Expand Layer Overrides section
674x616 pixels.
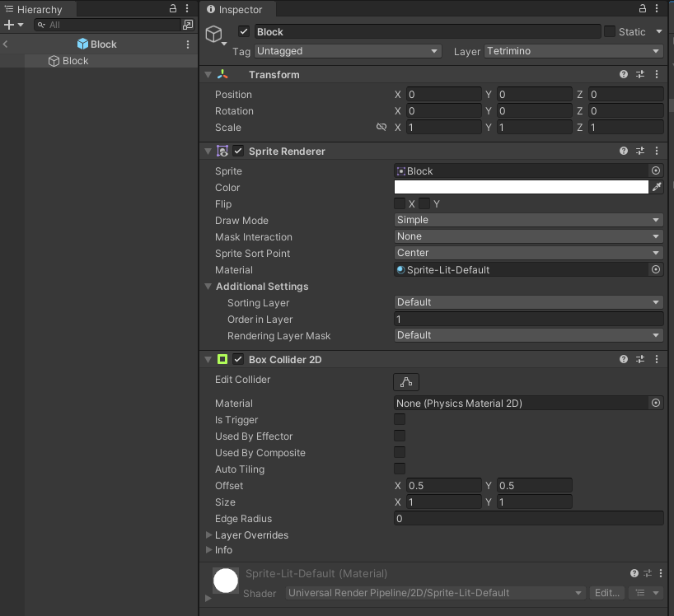tap(209, 534)
